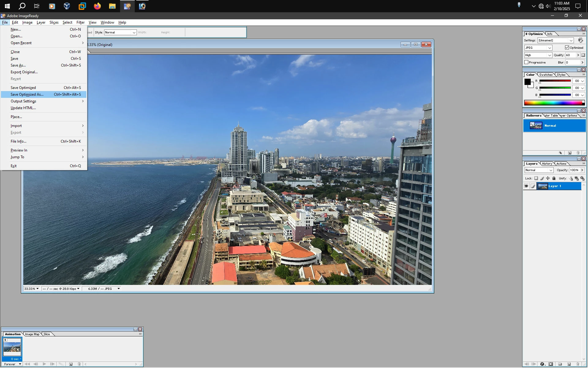Image resolution: width=588 pixels, height=368 pixels.
Task: Uncheck the Optimized checkbox
Action: [x=567, y=48]
